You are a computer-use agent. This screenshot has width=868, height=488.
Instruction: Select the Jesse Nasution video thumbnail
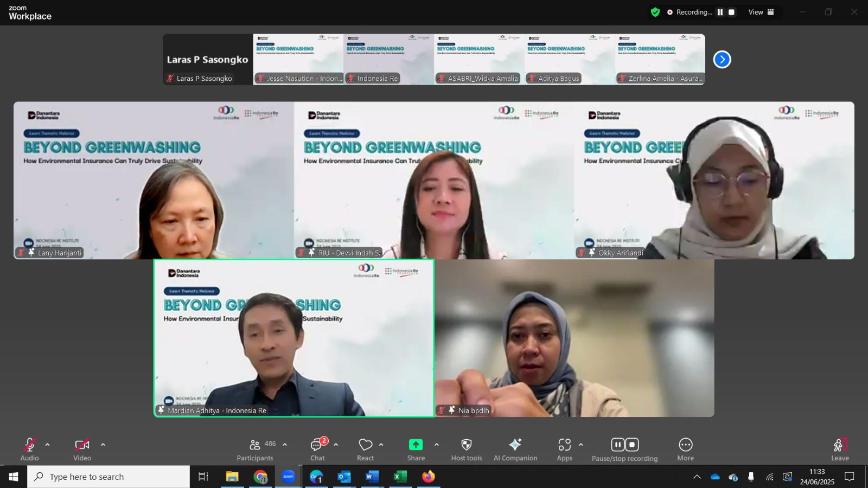pyautogui.click(x=298, y=59)
